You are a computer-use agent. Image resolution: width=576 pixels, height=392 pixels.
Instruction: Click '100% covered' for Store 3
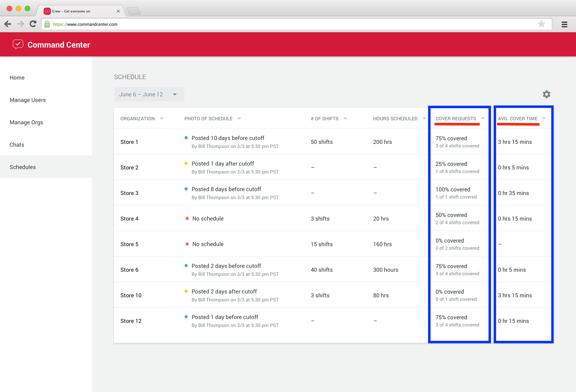click(453, 189)
